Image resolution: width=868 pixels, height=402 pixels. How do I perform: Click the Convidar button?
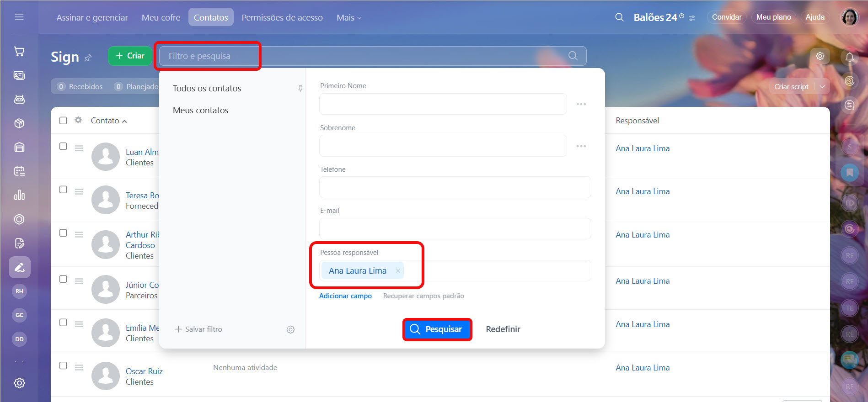coord(727,17)
